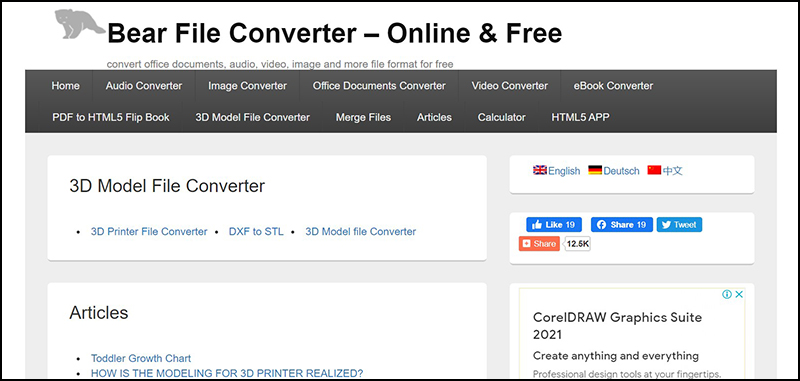
Task: Select the Chinese flag icon
Action: coord(654,170)
